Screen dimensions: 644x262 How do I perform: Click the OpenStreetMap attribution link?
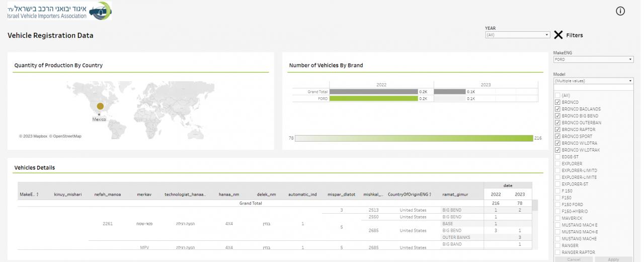[x=66, y=136]
